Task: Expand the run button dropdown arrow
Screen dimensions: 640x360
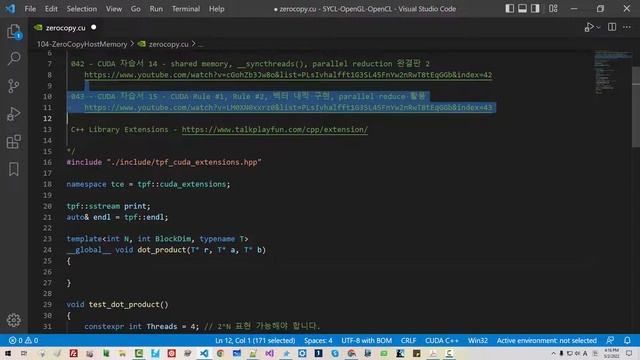Action: [598, 27]
